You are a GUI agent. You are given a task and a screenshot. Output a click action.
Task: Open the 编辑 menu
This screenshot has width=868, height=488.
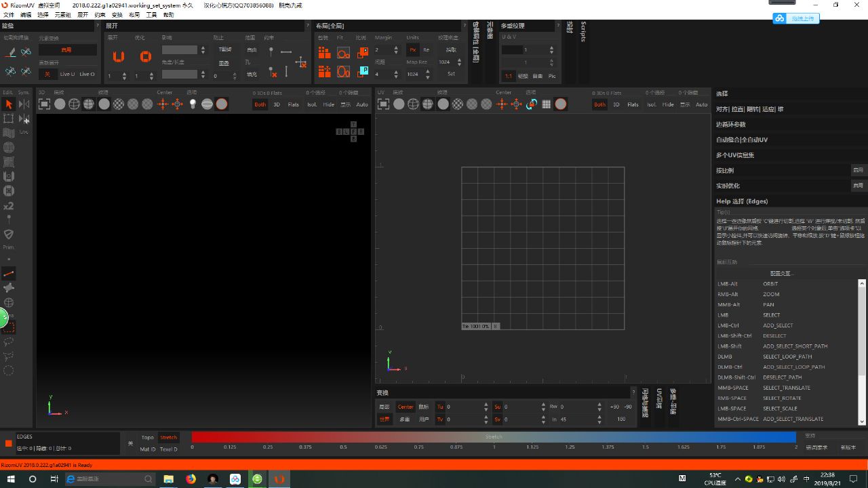(26, 14)
